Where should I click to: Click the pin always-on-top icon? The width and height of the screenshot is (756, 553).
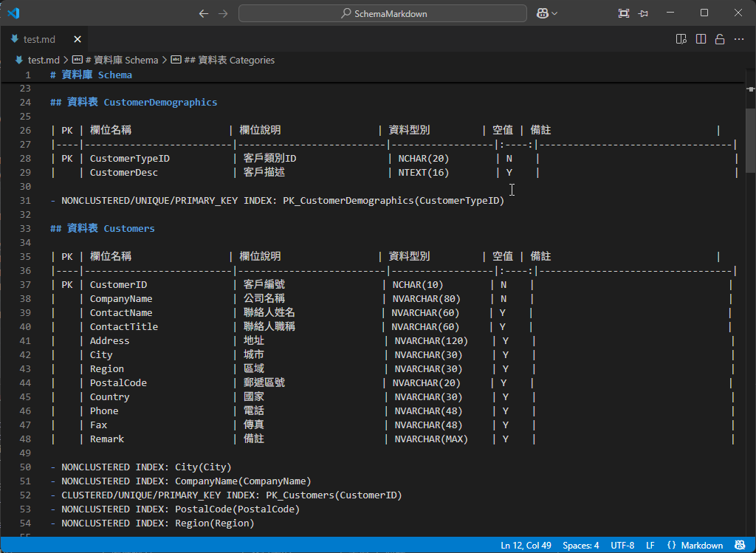coord(644,13)
